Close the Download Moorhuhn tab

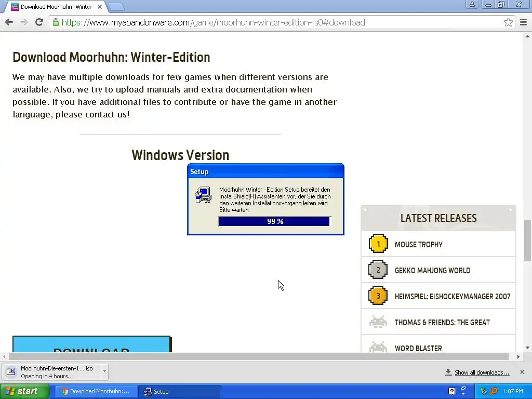99,6
